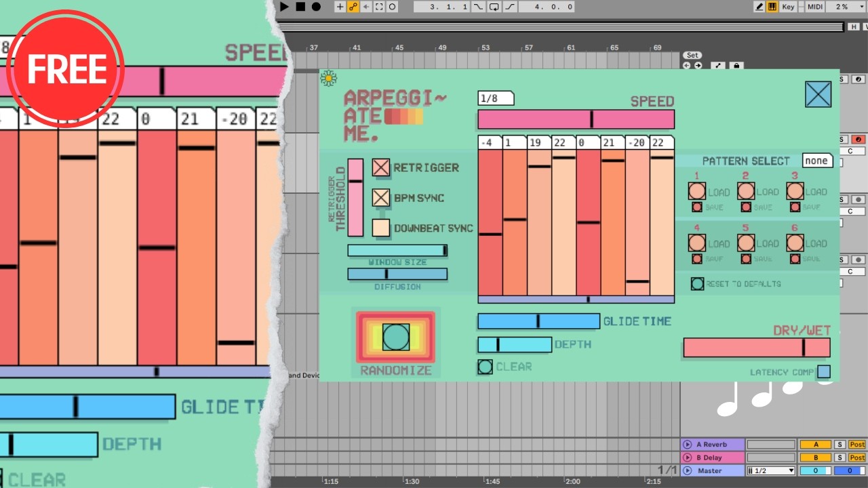The image size is (868, 488).
Task: Toggle the BPM SYNC checkbox
Action: [381, 197]
